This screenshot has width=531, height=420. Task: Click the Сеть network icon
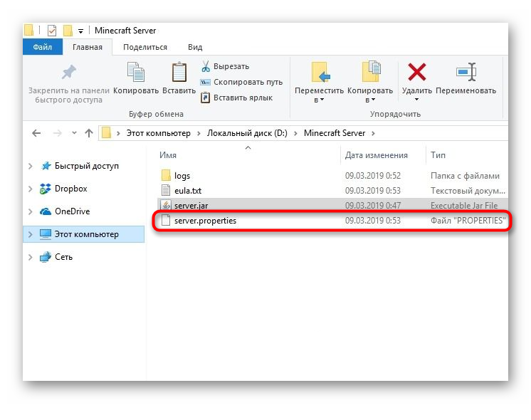click(46, 257)
